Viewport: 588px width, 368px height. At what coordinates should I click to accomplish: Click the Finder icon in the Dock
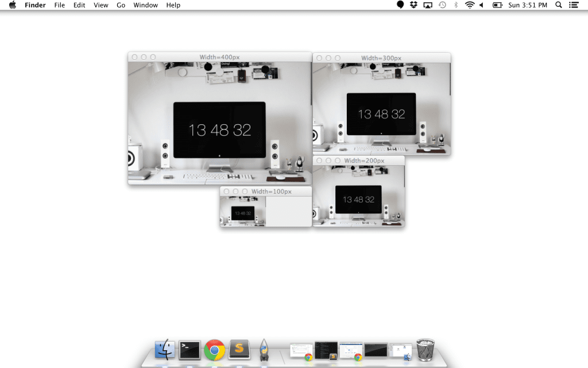165,349
